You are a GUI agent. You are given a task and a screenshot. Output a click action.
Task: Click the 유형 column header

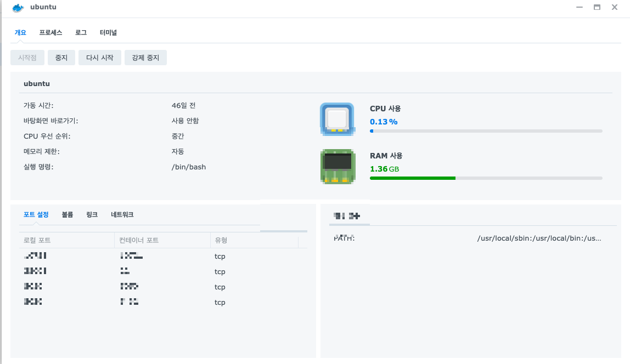tap(254, 240)
